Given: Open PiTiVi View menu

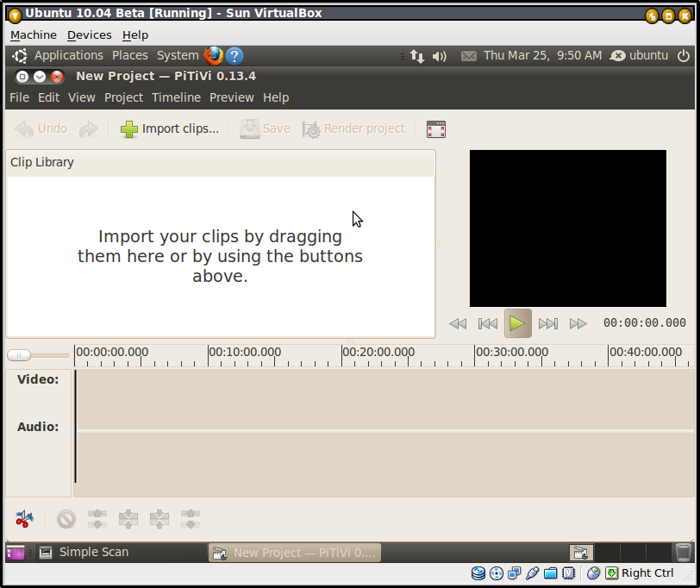Looking at the screenshot, I should click(x=82, y=97).
